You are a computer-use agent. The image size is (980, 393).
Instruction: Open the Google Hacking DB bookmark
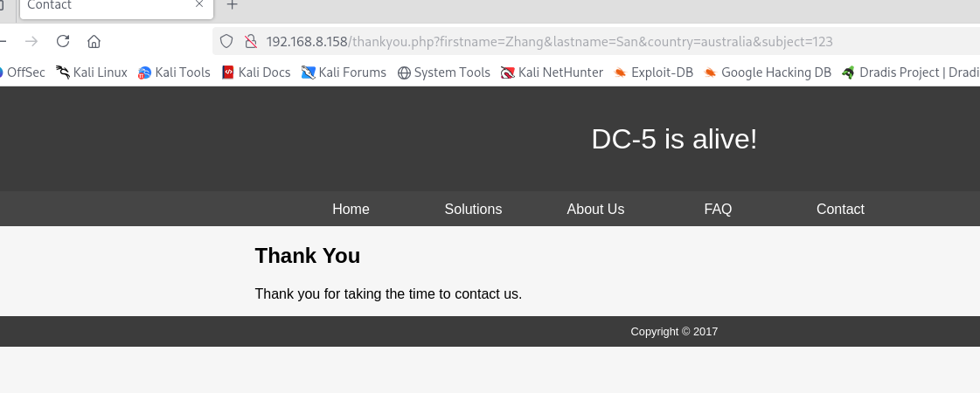768,72
